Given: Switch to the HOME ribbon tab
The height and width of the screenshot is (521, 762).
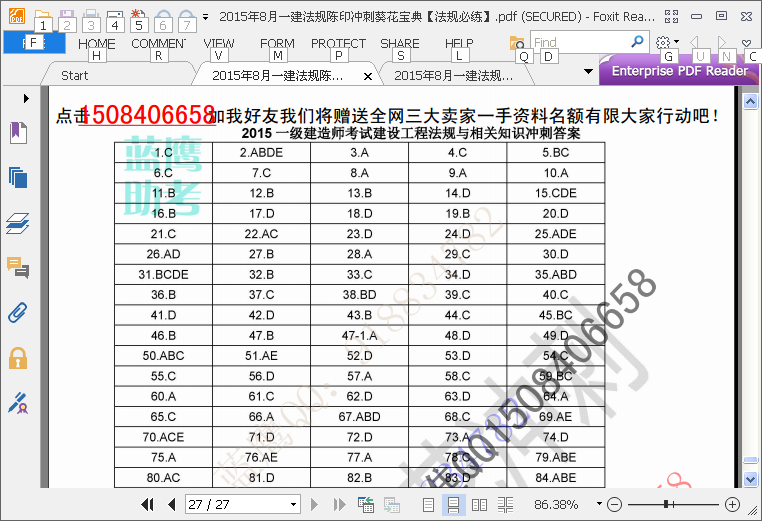Looking at the screenshot, I should [x=97, y=43].
